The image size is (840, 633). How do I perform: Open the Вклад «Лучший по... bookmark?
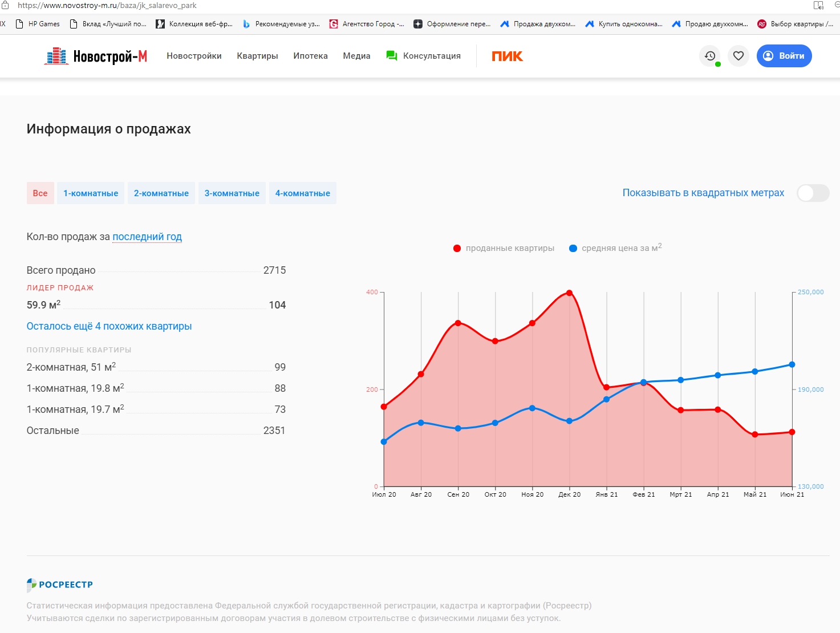click(108, 24)
